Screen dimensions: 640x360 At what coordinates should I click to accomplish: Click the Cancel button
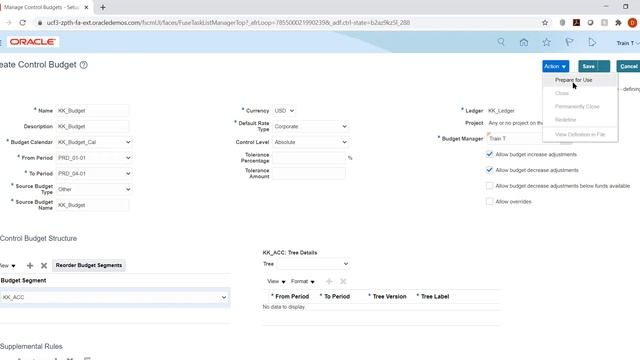point(628,66)
